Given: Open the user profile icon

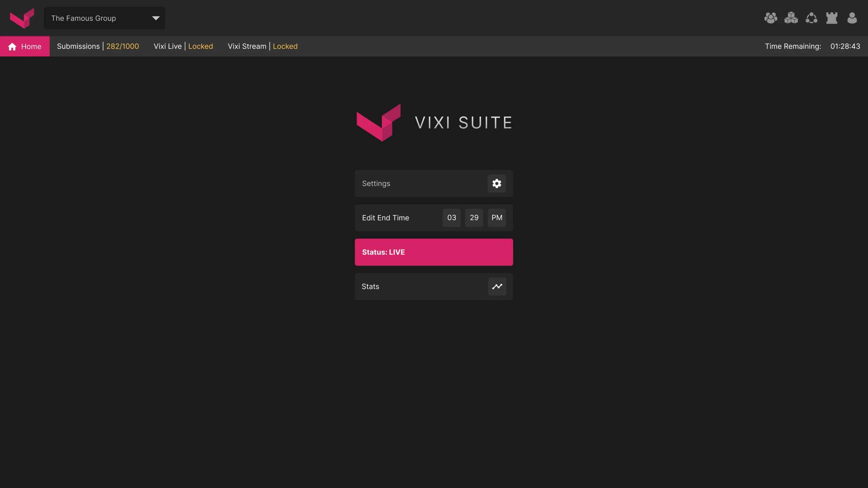Looking at the screenshot, I should pyautogui.click(x=852, y=18).
